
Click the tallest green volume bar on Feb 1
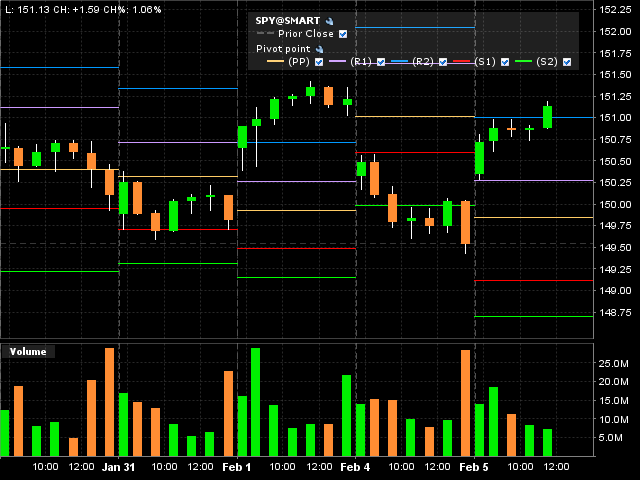pos(256,402)
